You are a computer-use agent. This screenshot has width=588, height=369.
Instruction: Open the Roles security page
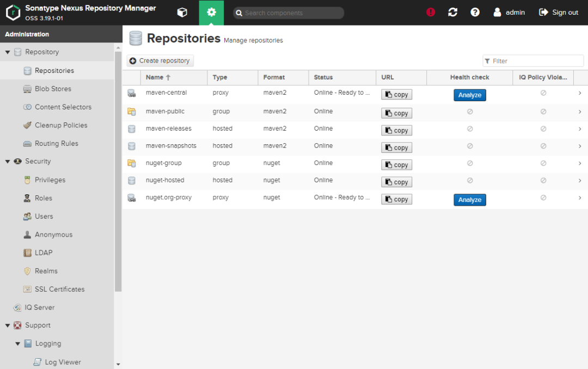pos(44,198)
